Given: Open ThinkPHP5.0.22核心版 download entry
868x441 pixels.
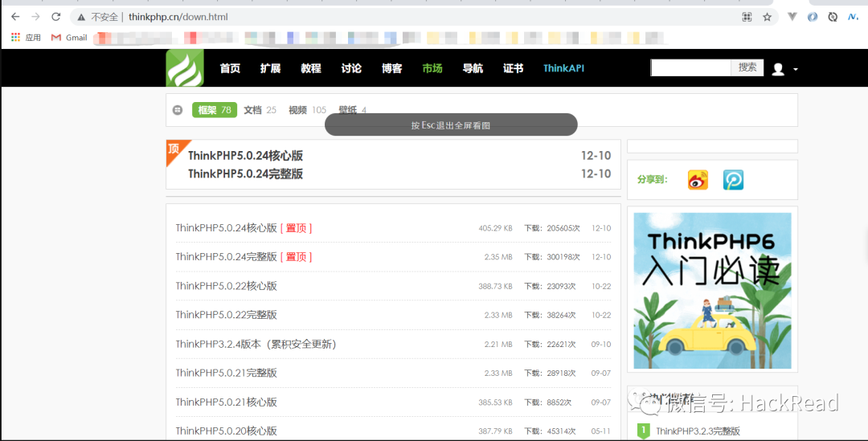Looking at the screenshot, I should tap(226, 286).
